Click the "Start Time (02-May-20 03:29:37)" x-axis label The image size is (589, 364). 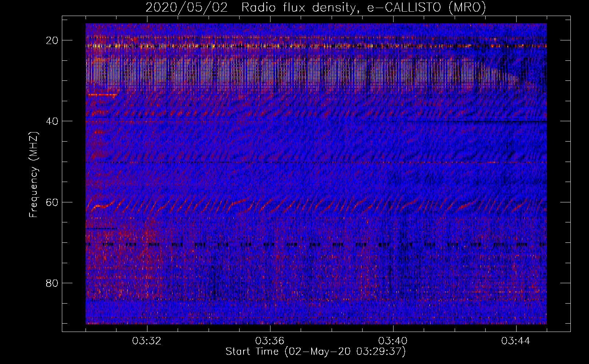coord(316,352)
